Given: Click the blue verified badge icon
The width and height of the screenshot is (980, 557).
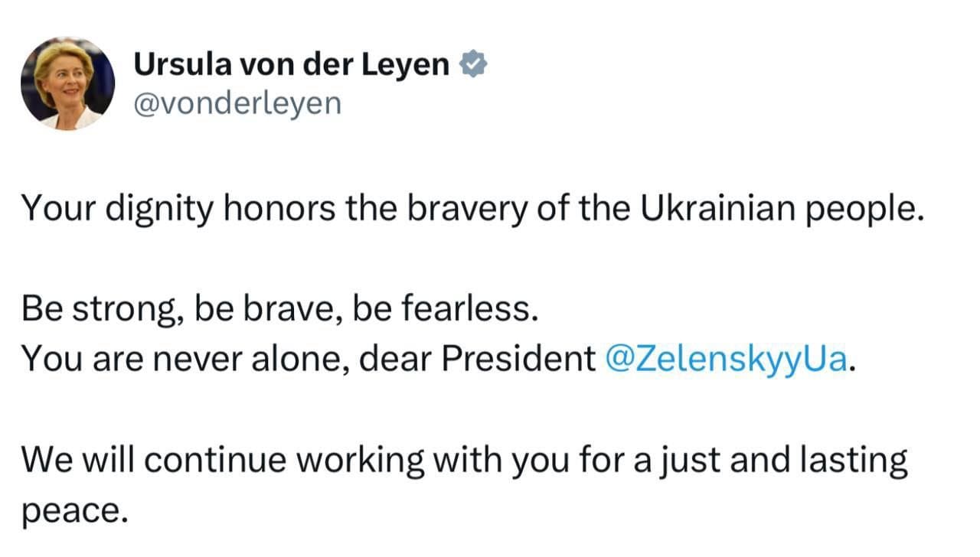Looking at the screenshot, I should 473,66.
